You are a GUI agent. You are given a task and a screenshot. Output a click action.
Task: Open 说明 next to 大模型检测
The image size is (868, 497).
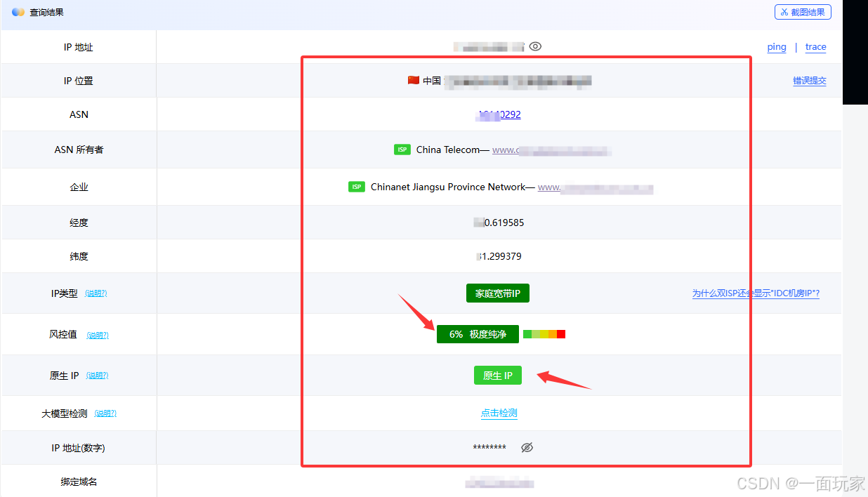tap(105, 413)
